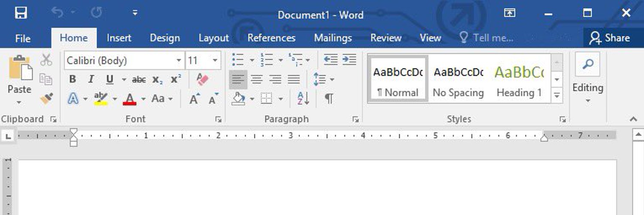The image size is (644, 215).
Task: Open Paragraph settings dialog launcher
Action: point(355,120)
